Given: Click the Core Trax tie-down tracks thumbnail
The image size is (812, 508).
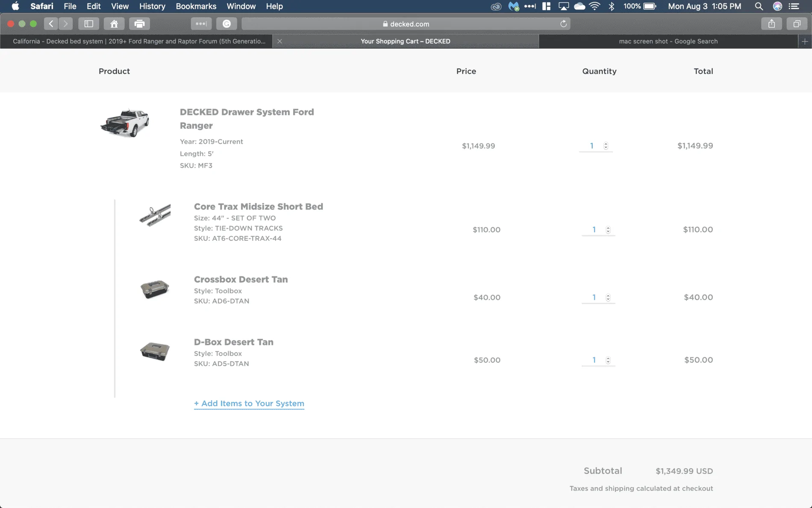Looking at the screenshot, I should 155,215.
